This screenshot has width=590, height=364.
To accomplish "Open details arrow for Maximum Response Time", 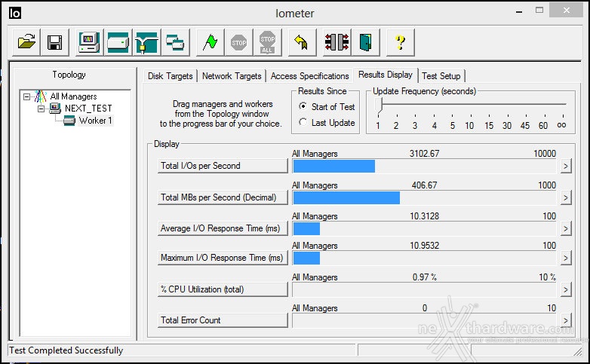I will pyautogui.click(x=566, y=258).
